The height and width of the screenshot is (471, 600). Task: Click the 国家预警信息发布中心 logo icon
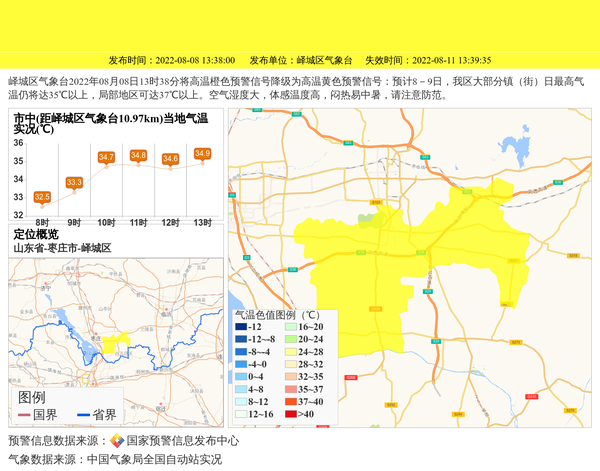tap(117, 441)
